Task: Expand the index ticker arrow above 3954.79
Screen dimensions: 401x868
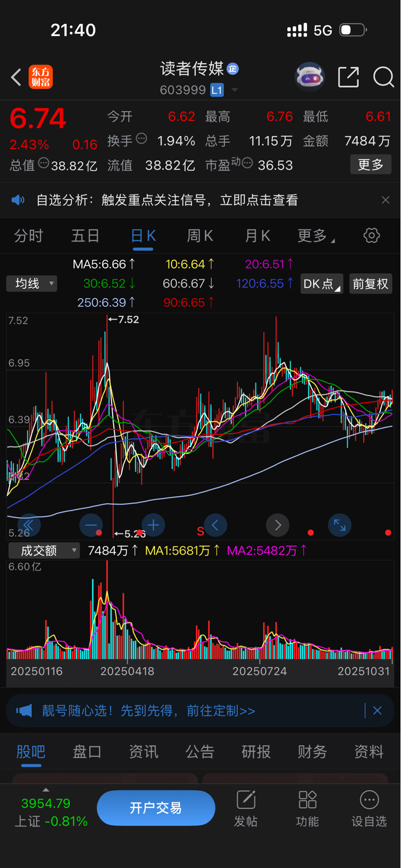Action: [46, 790]
